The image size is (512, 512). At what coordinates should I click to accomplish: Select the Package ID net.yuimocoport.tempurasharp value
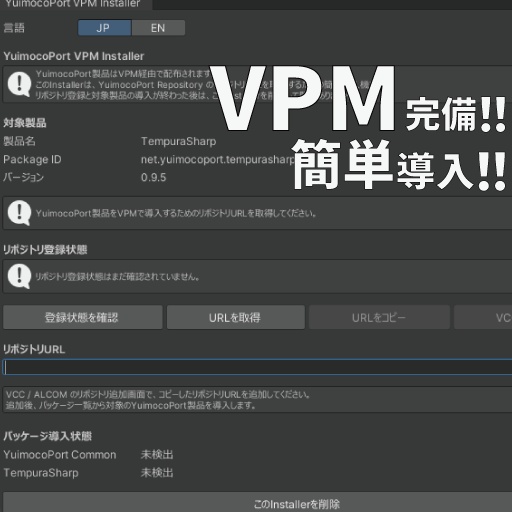218,159
